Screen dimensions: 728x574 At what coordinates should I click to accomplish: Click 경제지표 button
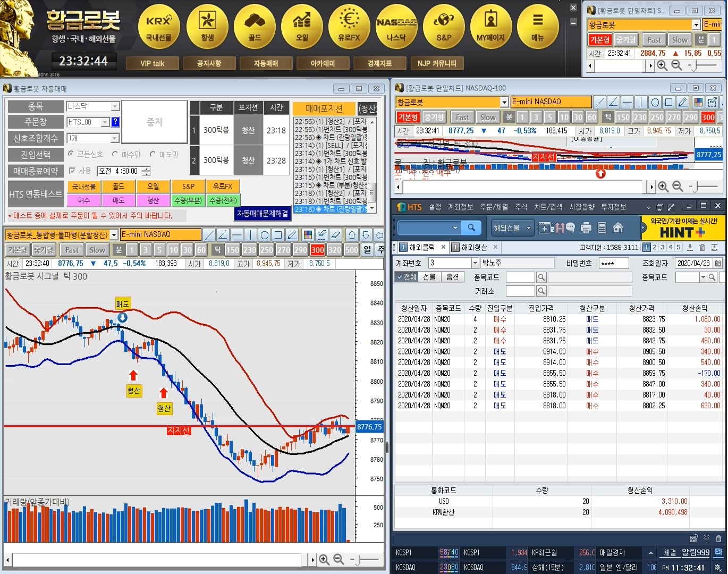pos(379,63)
